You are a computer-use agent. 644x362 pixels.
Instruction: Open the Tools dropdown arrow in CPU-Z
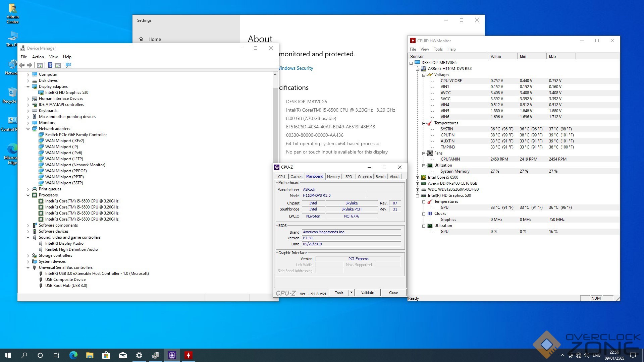351,293
